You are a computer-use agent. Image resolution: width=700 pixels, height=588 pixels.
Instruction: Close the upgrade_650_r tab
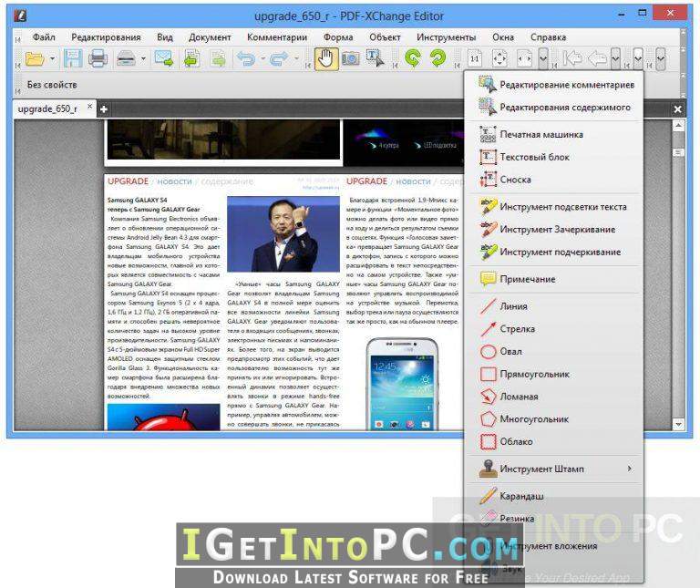pos(89,107)
